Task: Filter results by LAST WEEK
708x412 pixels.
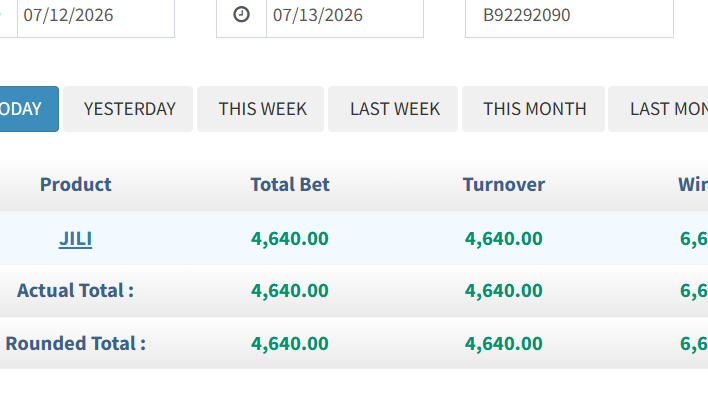Action: (393, 109)
